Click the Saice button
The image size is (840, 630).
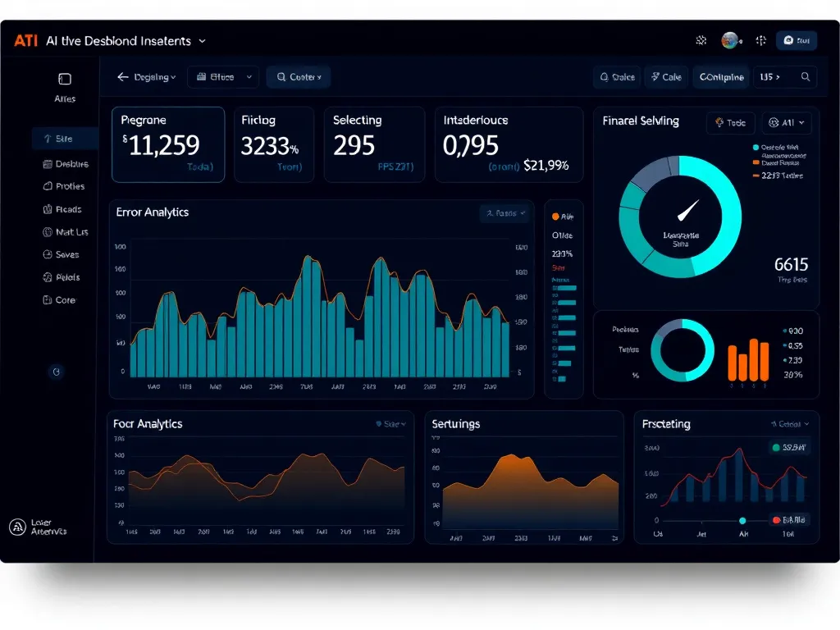tap(617, 77)
